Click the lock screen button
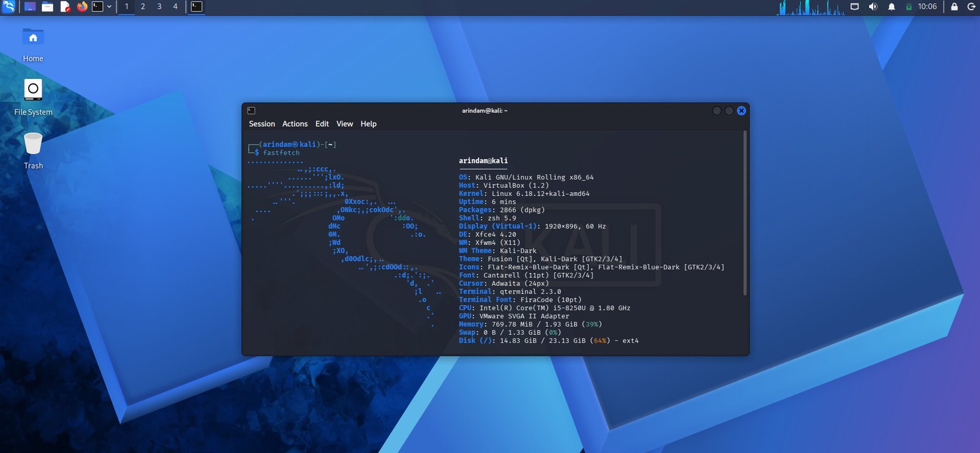 [954, 7]
